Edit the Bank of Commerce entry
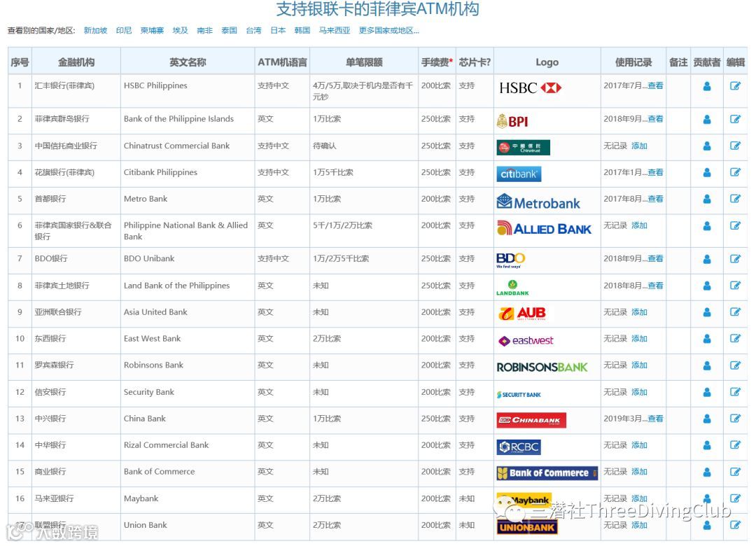The image size is (756, 546). [735, 472]
